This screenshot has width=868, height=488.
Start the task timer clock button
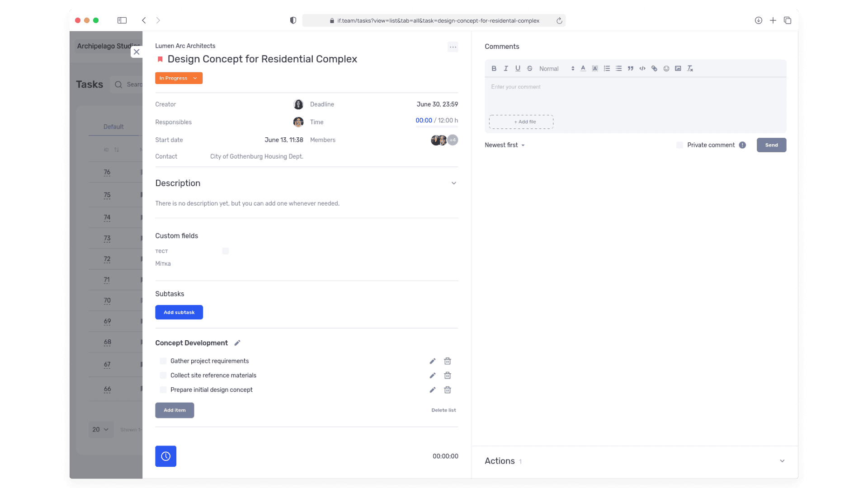pyautogui.click(x=165, y=456)
